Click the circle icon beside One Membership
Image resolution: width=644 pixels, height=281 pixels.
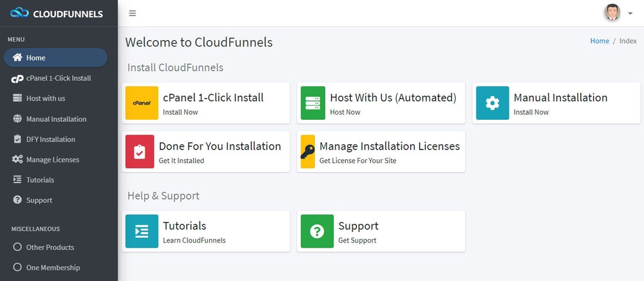(x=17, y=267)
